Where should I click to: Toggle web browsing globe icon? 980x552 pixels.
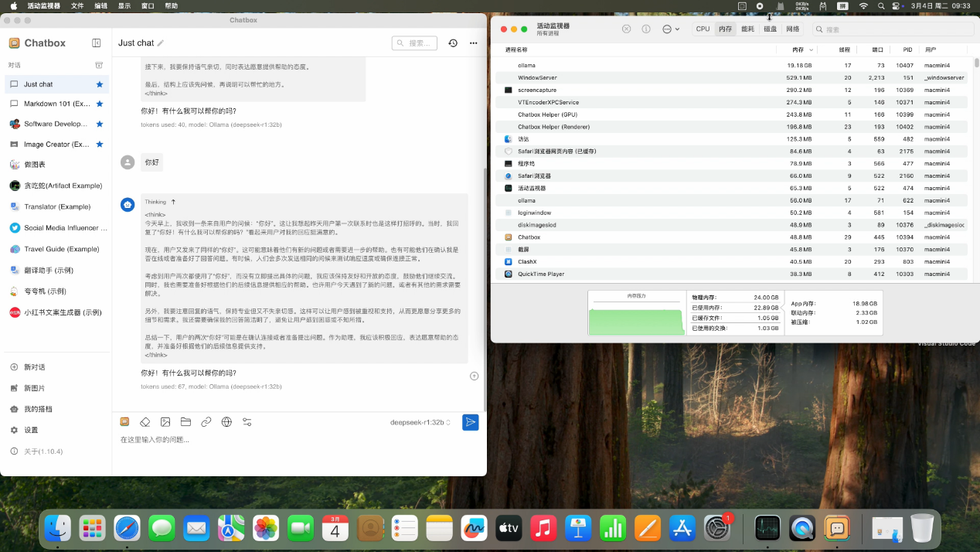point(226,422)
